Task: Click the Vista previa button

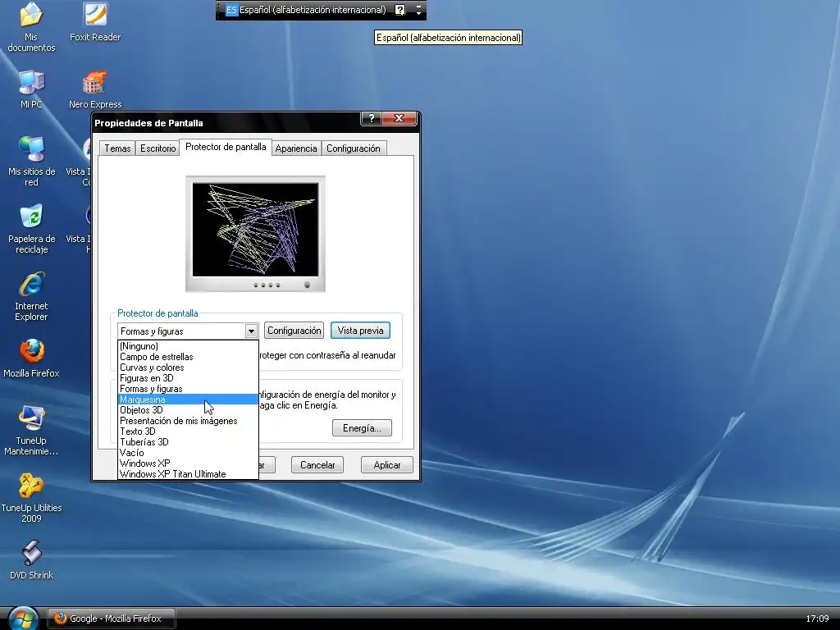Action: pos(360,331)
